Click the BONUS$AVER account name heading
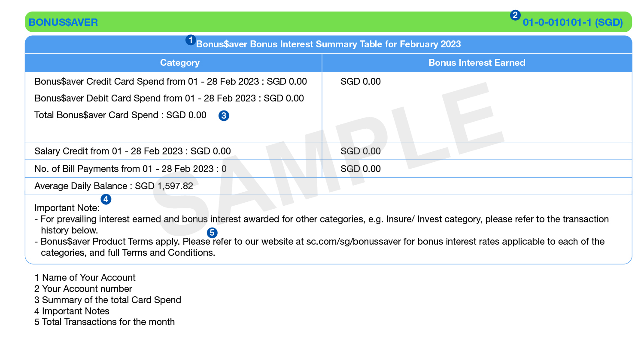 coord(63,22)
